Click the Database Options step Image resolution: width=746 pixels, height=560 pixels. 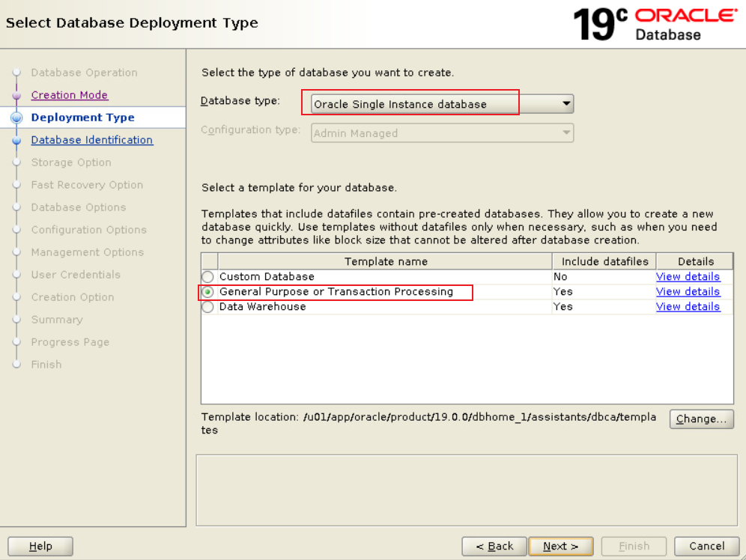pos(79,207)
